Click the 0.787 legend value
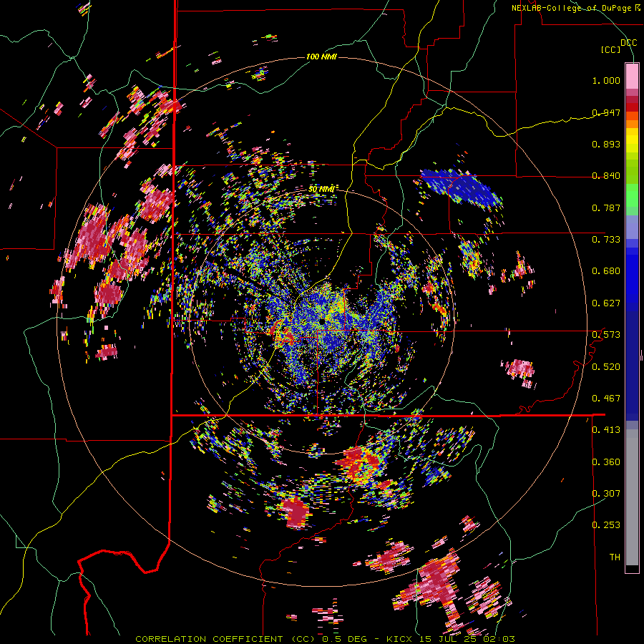 tap(606, 208)
